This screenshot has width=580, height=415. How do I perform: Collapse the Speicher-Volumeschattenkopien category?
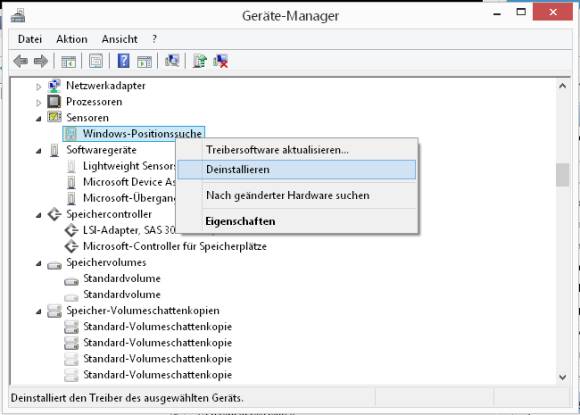pos(38,311)
